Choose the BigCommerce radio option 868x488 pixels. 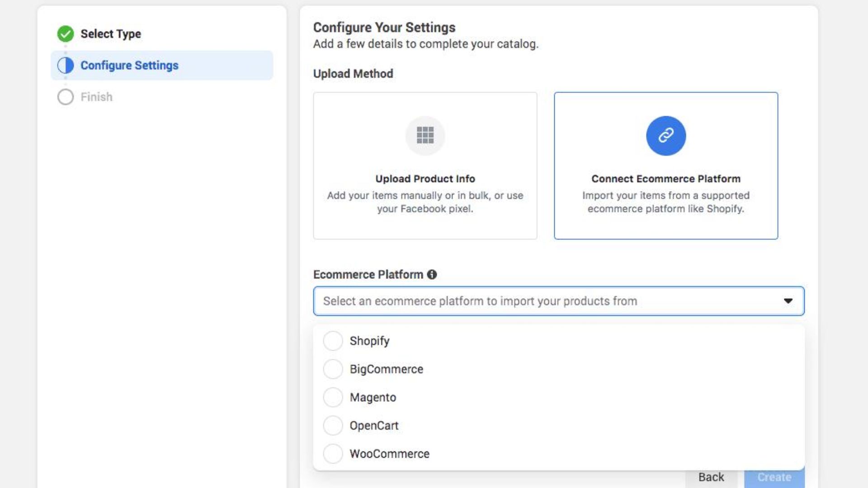[333, 369]
